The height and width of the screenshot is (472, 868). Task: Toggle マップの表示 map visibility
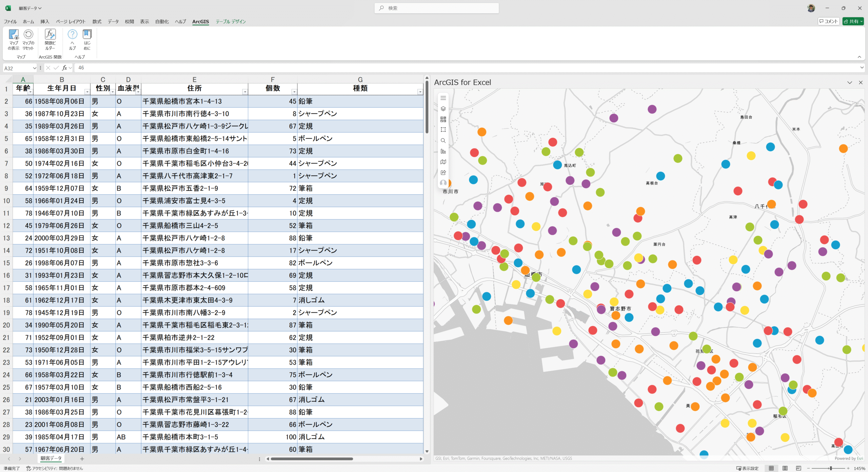(14, 40)
